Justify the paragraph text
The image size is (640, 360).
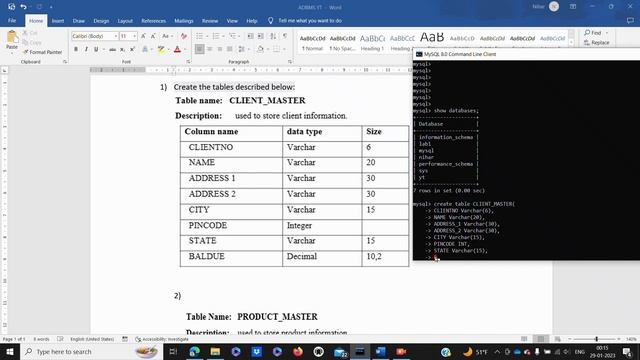coord(230,49)
